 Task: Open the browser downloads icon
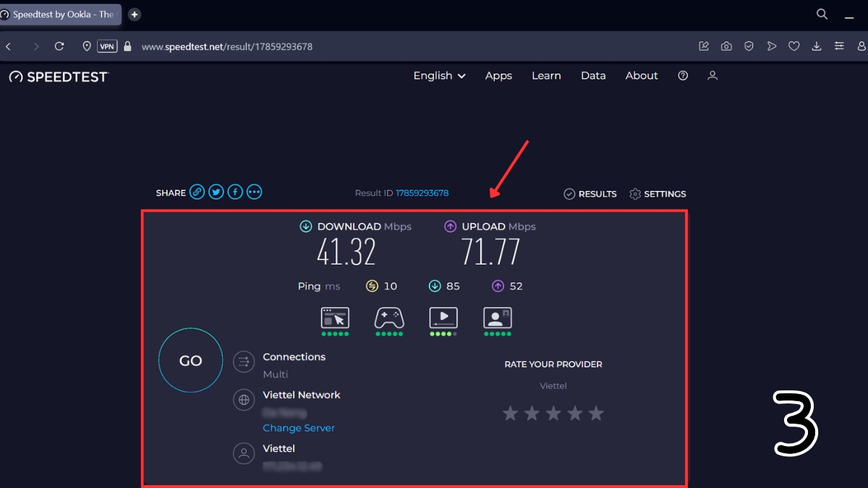817,46
